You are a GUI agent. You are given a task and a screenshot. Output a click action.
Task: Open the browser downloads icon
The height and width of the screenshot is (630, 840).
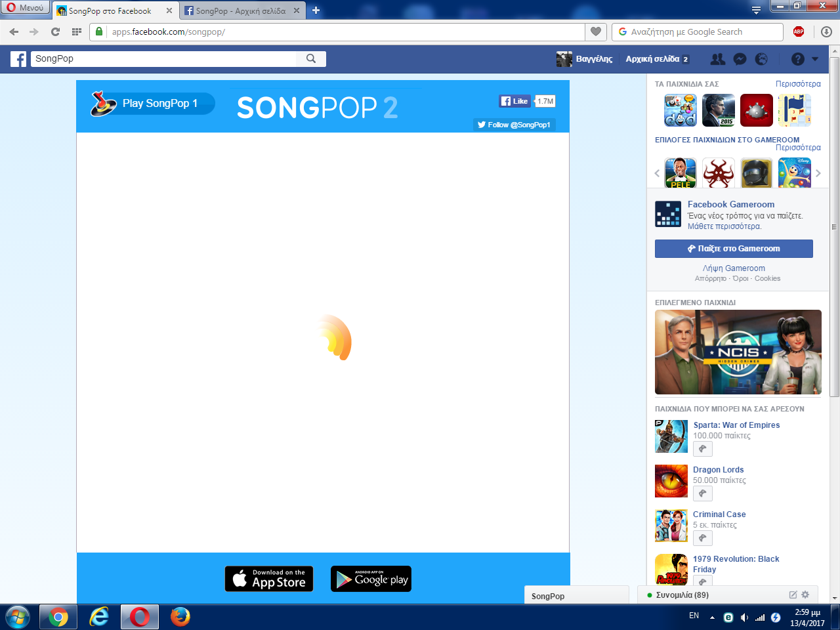tap(826, 31)
